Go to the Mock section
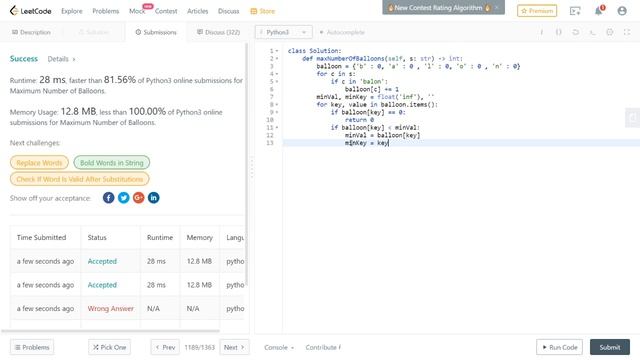Image resolution: width=640 pixels, height=360 pixels. click(137, 11)
